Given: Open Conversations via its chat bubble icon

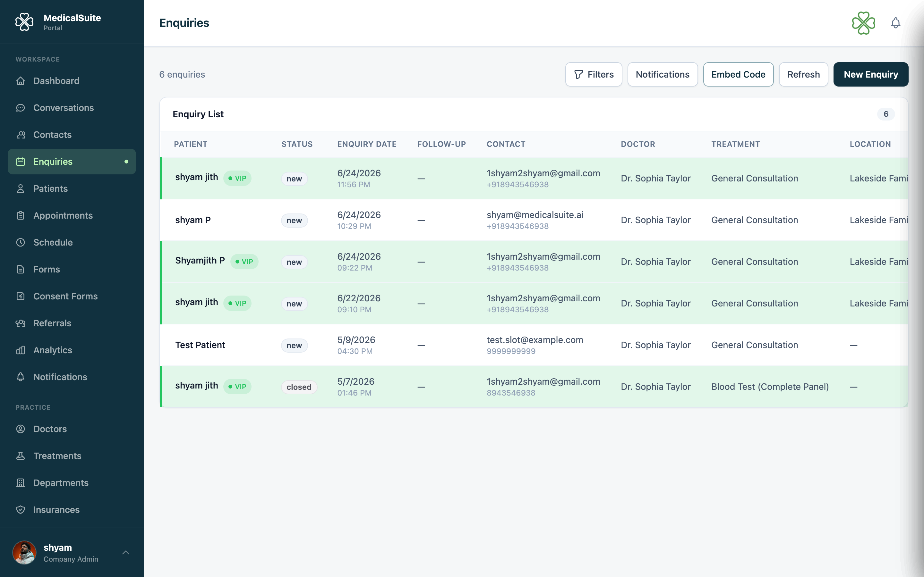Looking at the screenshot, I should (x=21, y=108).
